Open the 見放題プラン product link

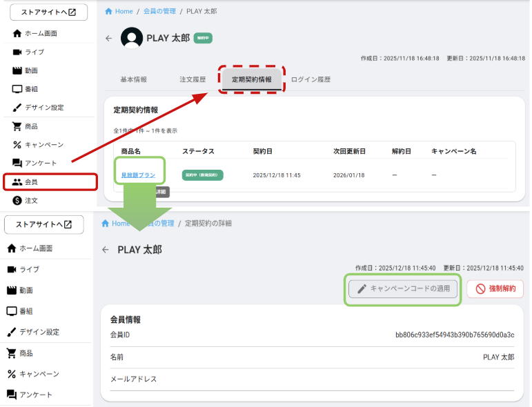click(138, 175)
